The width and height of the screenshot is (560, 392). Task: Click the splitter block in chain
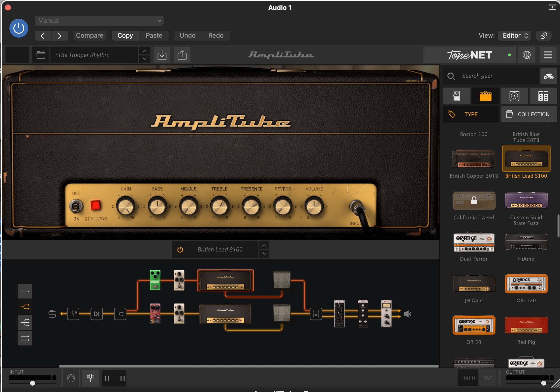120,314
